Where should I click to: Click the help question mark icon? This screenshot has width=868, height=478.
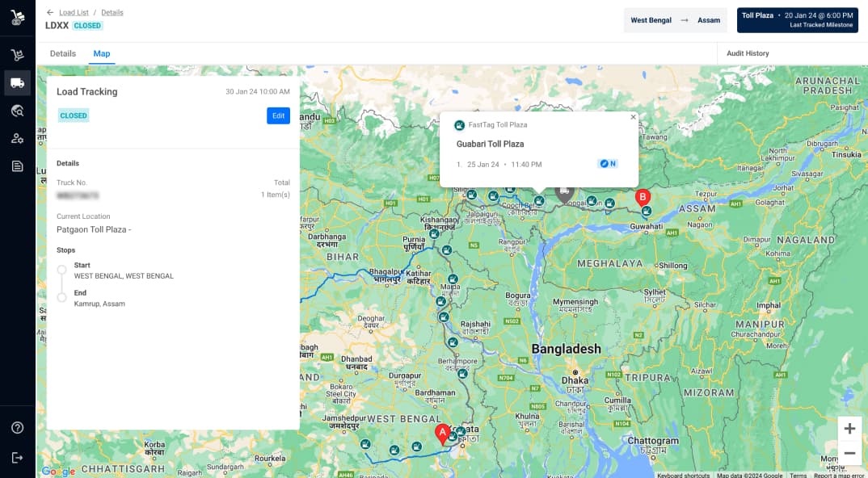coord(17,428)
